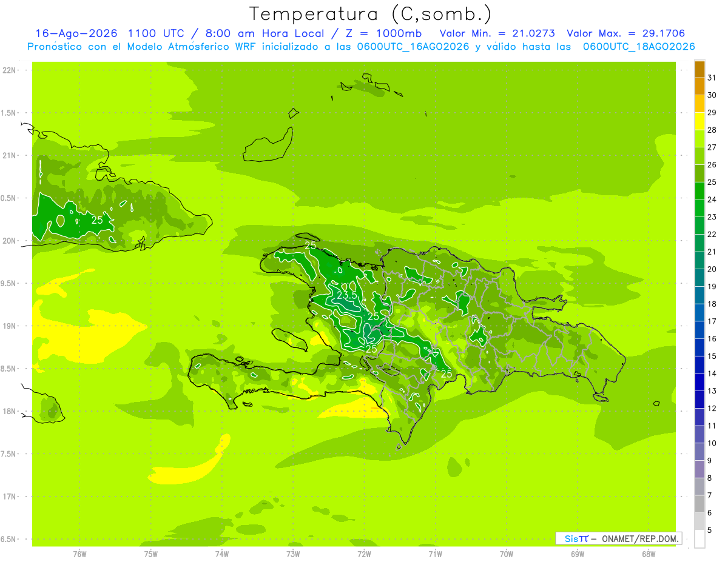Click the "20N" latitude label
728x562 pixels.
[9, 241]
